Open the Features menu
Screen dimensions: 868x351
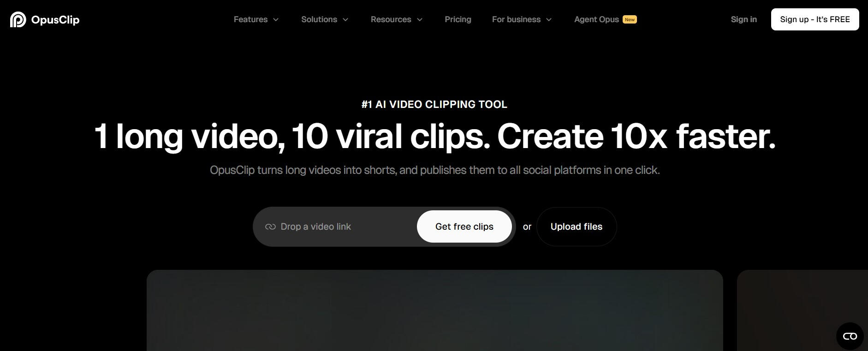point(250,19)
